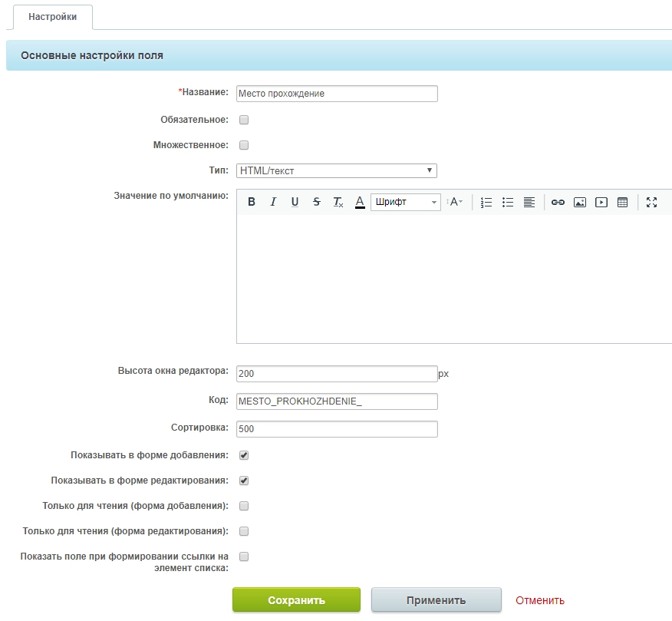Open the Тип dropdown list

tap(337, 170)
